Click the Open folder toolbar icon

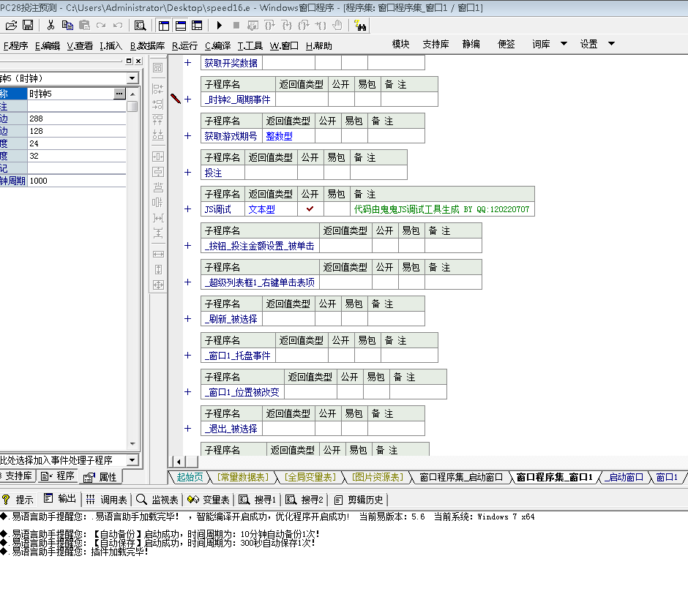tap(11, 25)
